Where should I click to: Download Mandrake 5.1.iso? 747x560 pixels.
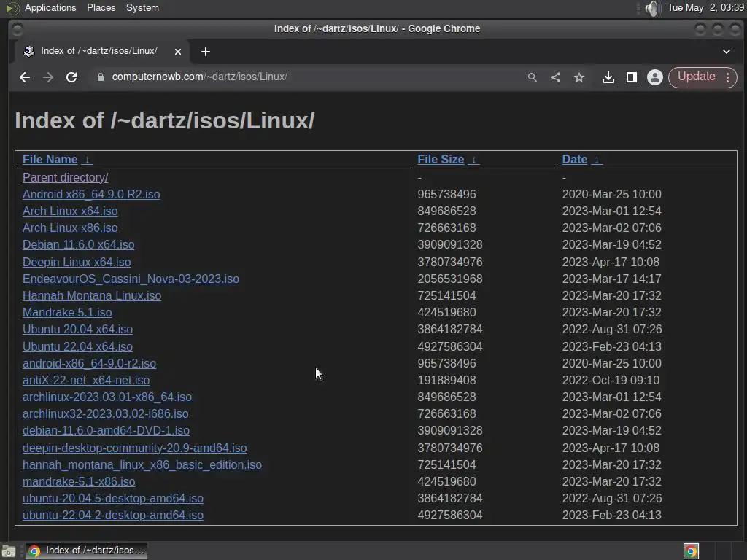point(67,312)
